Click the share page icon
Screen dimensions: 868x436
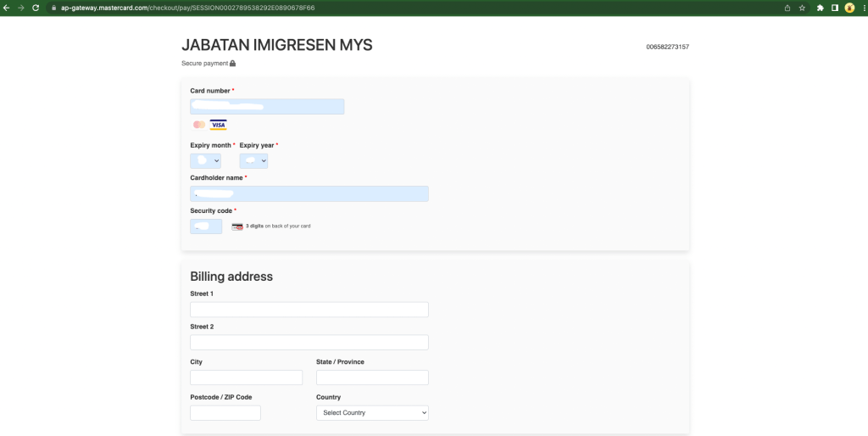pos(787,8)
